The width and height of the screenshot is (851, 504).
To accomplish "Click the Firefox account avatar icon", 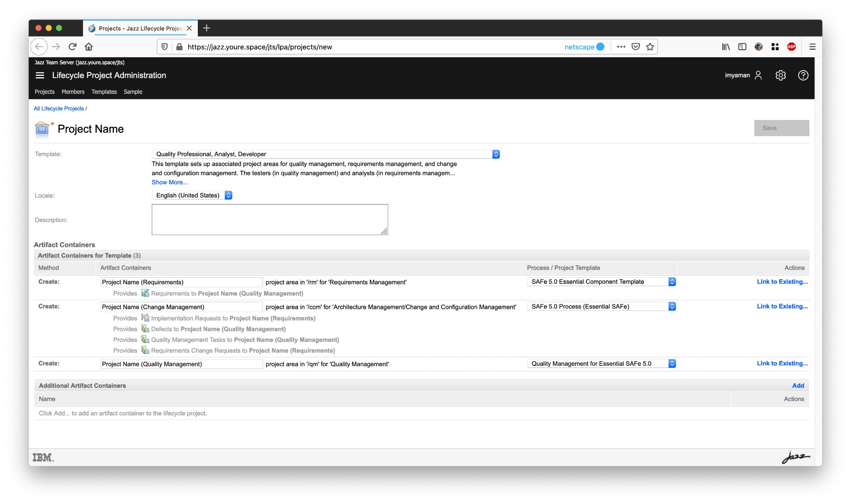I will (758, 47).
